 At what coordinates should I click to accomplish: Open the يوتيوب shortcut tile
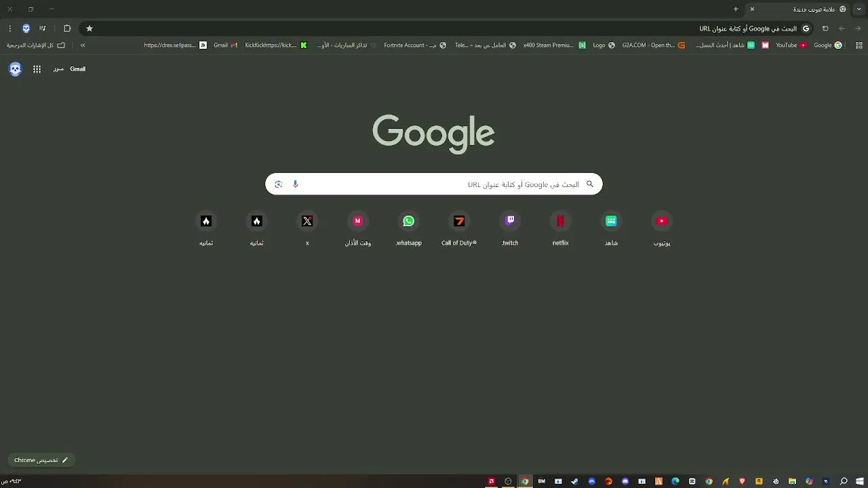pos(662,228)
